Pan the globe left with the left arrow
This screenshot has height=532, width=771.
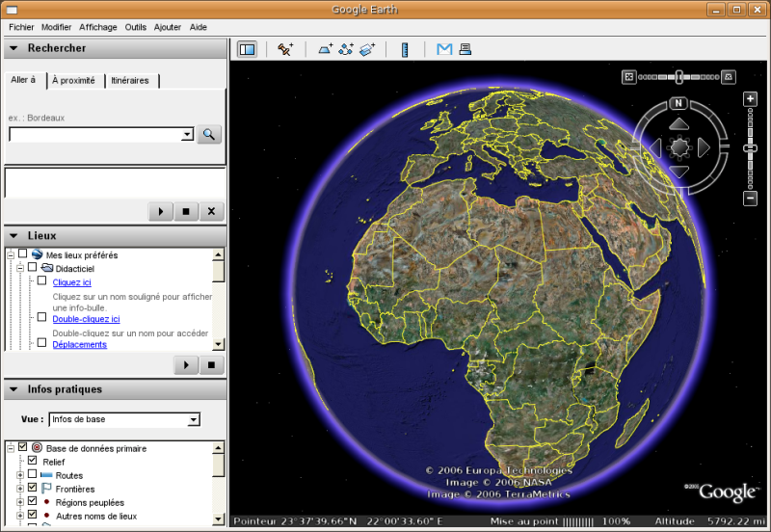(x=655, y=147)
